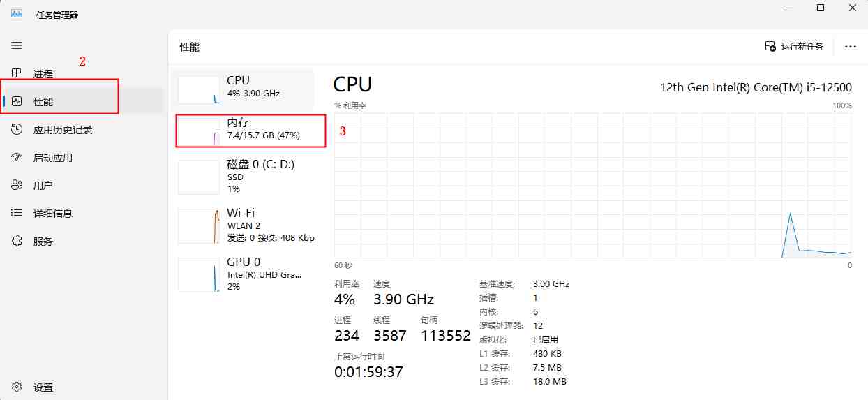Viewport: 868px width, 400px height.
Task: Click the 服务 services gear icon
Action: [x=17, y=241]
